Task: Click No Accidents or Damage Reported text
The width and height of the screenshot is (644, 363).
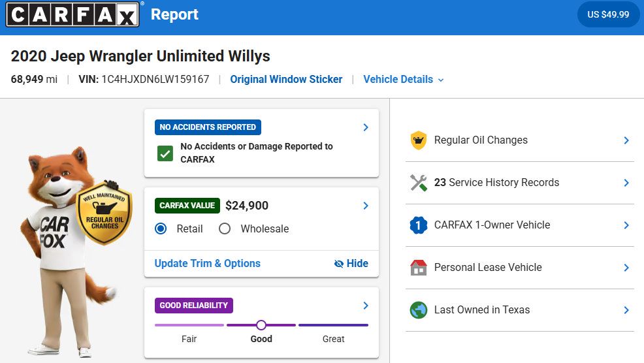Action: (x=257, y=153)
